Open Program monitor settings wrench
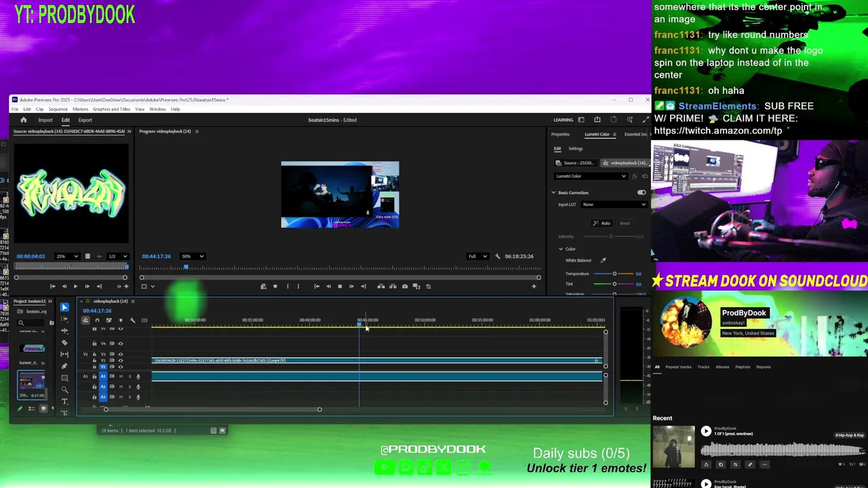Viewport: 868px width, 488px height. tap(498, 256)
